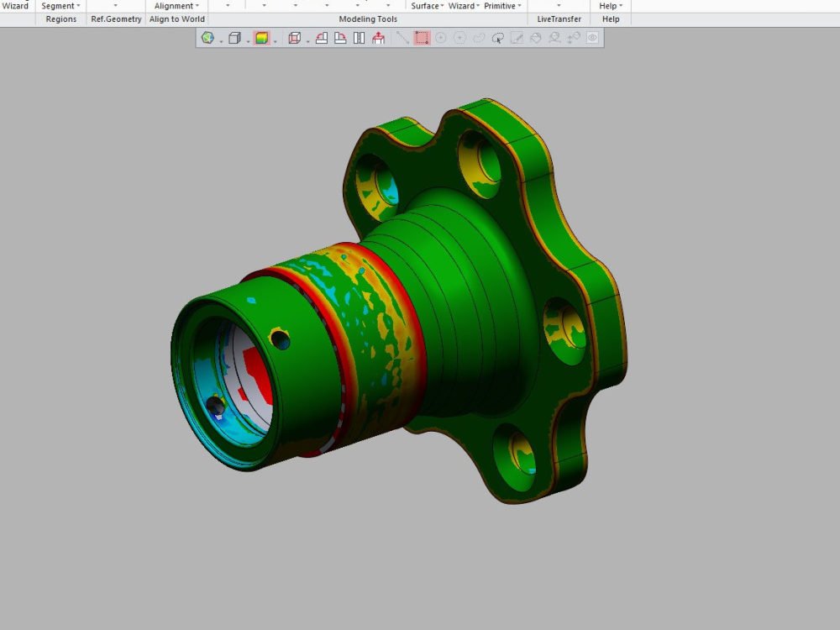This screenshot has width=840, height=630.
Task: Open the mesh display mode icon
Action: click(x=207, y=38)
